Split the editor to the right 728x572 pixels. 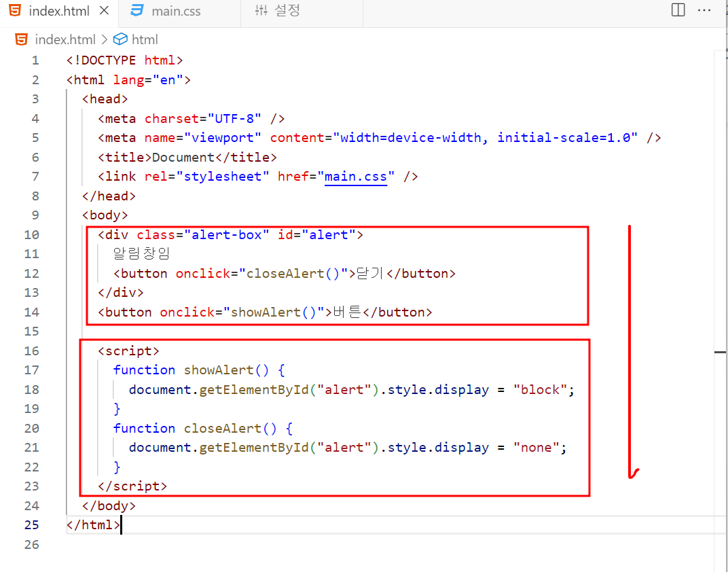point(678,10)
